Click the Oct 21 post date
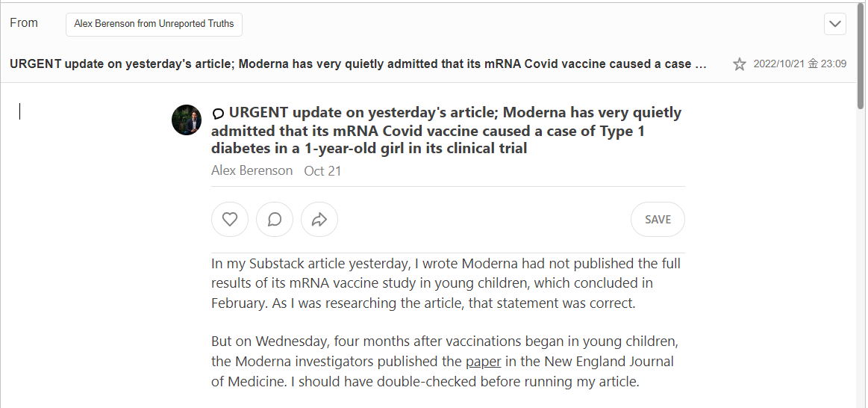868x408 pixels. click(322, 170)
